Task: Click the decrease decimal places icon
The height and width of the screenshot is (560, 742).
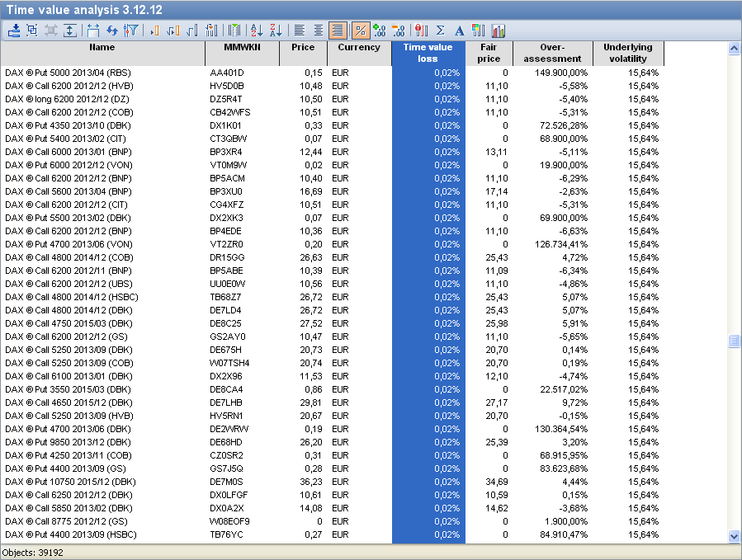Action: 399,31
